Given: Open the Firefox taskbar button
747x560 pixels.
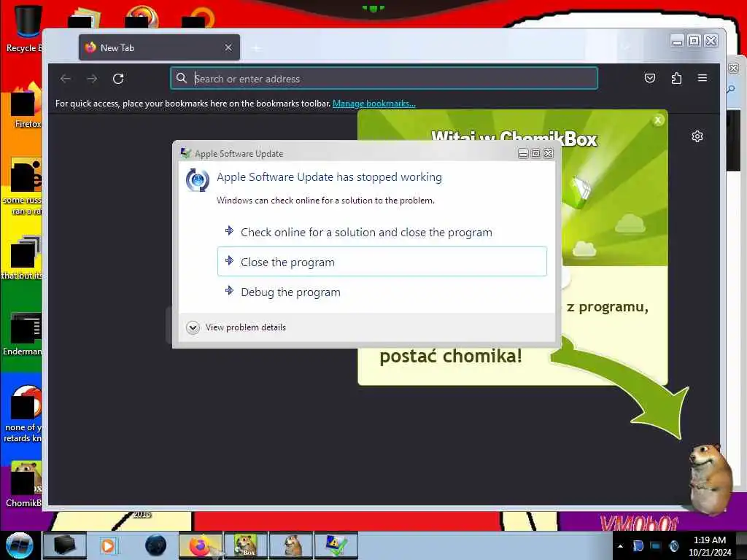Looking at the screenshot, I should tap(201, 545).
